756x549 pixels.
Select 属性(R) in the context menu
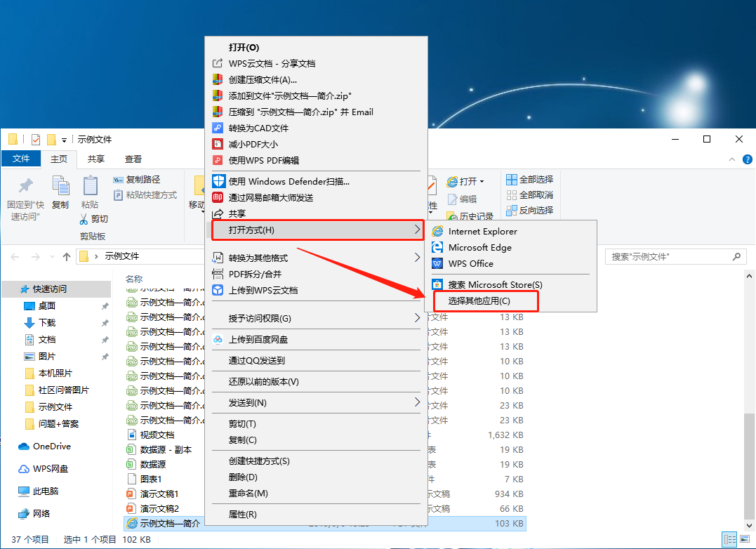243,514
